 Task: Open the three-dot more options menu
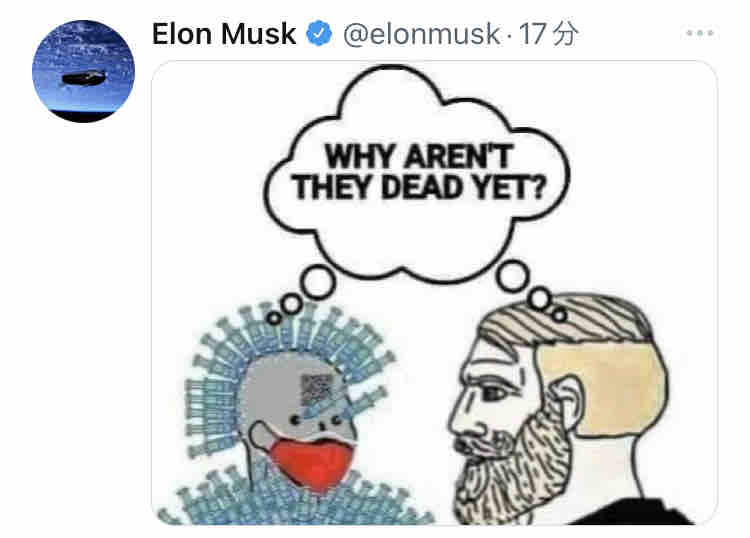point(700,33)
